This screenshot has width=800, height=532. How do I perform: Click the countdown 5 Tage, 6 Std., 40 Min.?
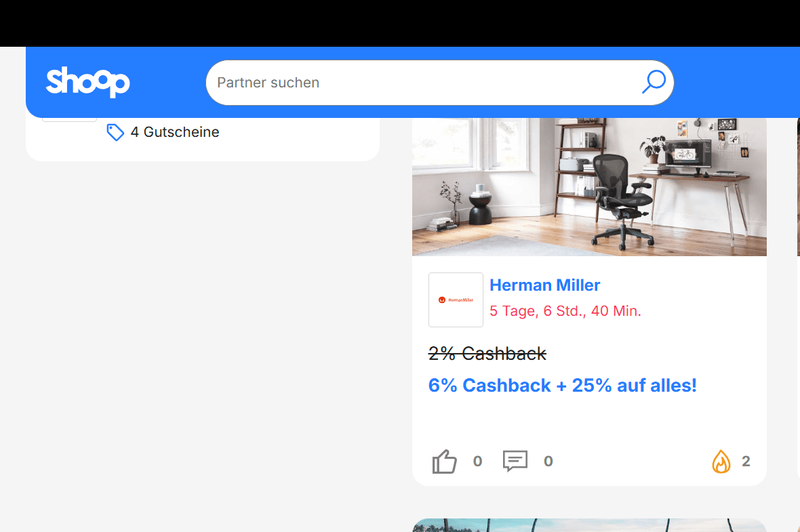pyautogui.click(x=565, y=311)
